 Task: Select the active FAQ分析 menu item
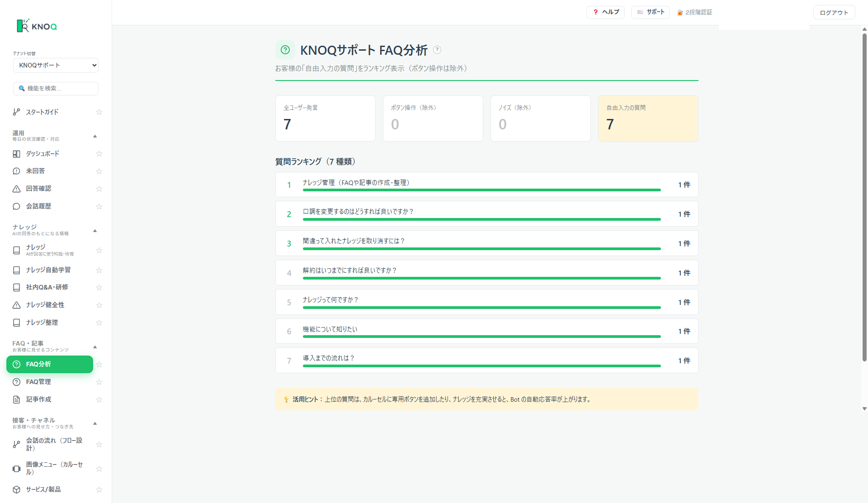[x=50, y=364]
